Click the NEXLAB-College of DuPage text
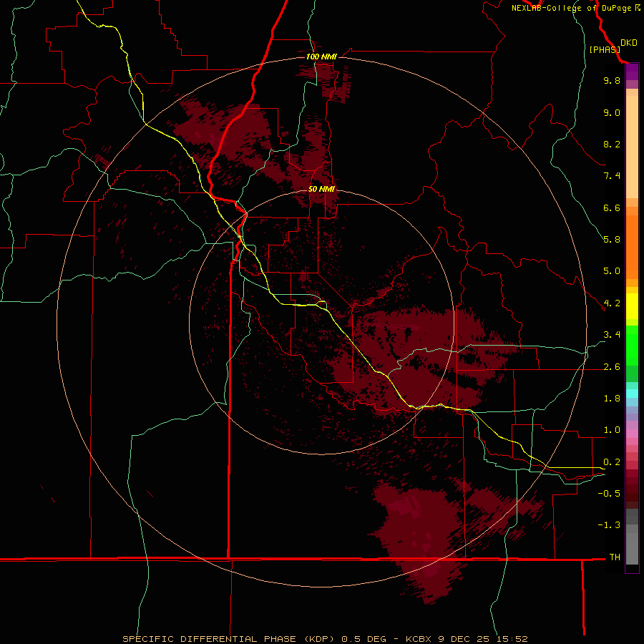The width and height of the screenshot is (644, 644). [571, 8]
